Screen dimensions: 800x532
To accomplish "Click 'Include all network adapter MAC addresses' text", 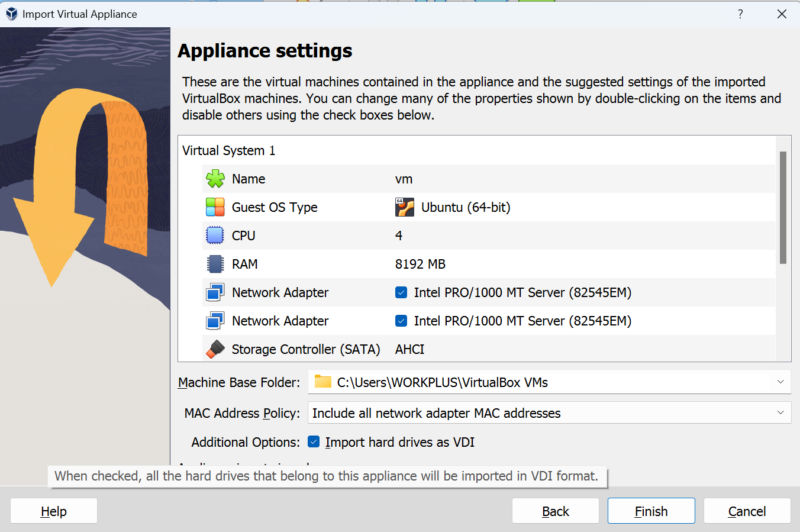I will point(437,413).
